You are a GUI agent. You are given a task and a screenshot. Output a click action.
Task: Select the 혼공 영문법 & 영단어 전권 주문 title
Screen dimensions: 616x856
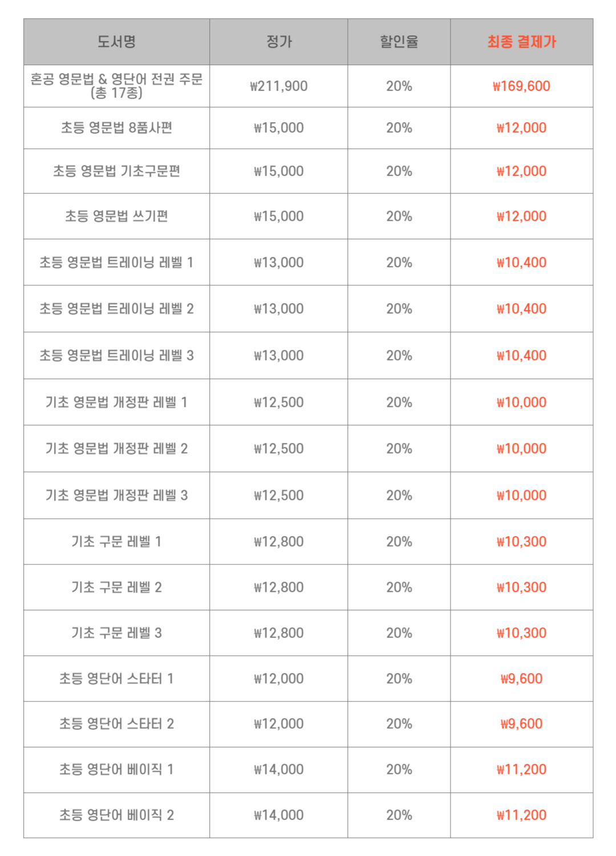point(116,80)
